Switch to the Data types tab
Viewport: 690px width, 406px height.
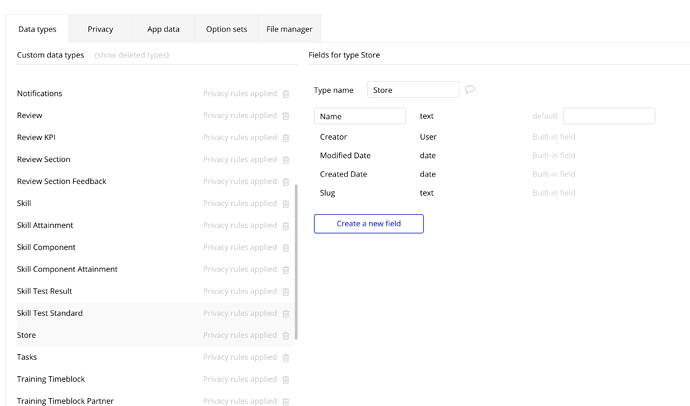click(x=37, y=29)
